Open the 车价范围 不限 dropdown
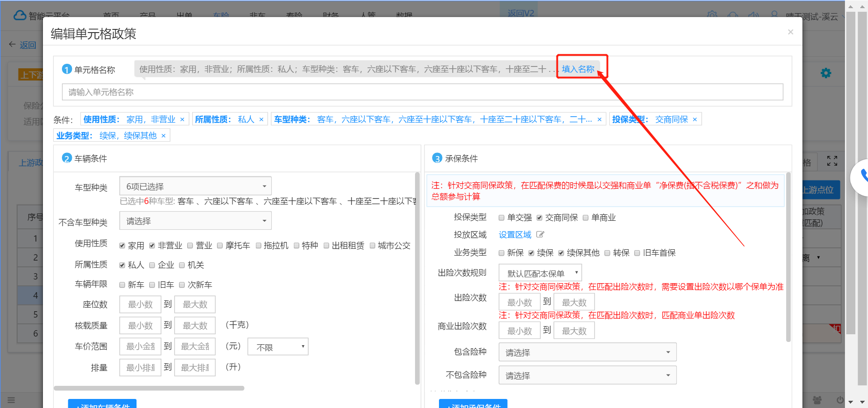Viewport: 868px width, 408px height. [278, 347]
